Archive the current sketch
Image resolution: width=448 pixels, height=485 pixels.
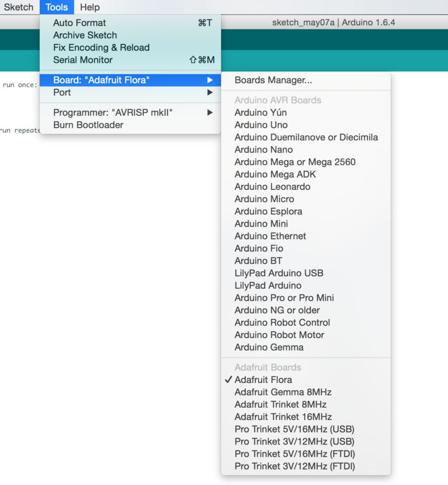(85, 35)
